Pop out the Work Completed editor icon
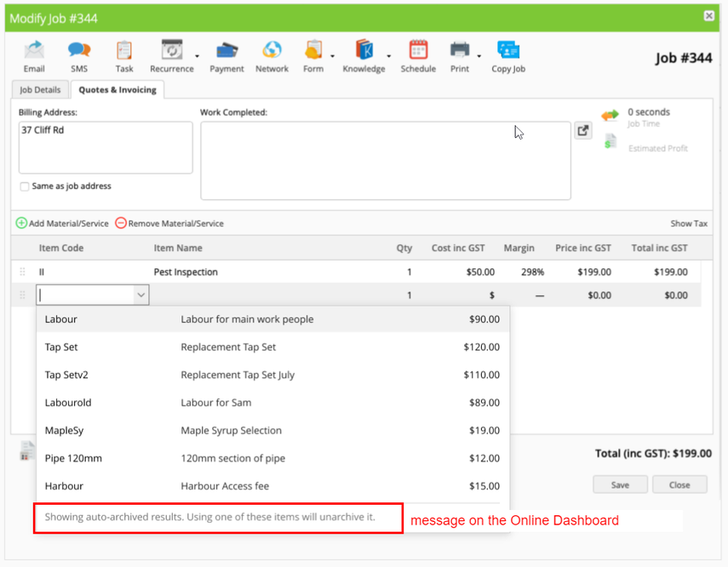The image size is (728, 567). click(x=583, y=130)
